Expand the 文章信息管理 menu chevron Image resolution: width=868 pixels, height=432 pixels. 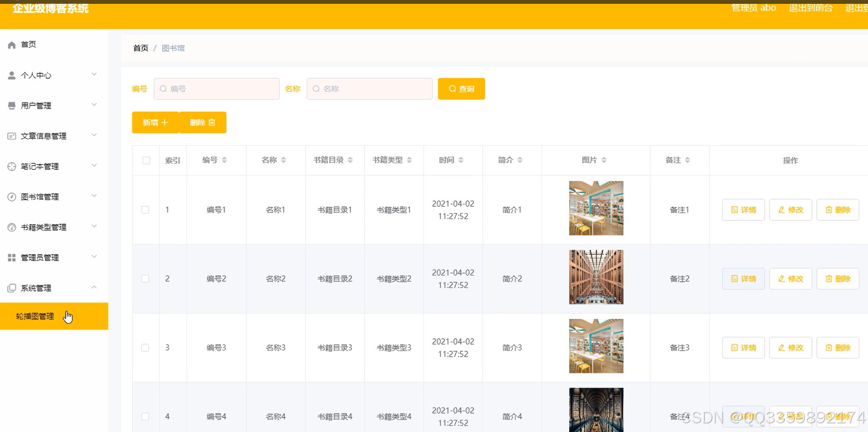(94, 135)
